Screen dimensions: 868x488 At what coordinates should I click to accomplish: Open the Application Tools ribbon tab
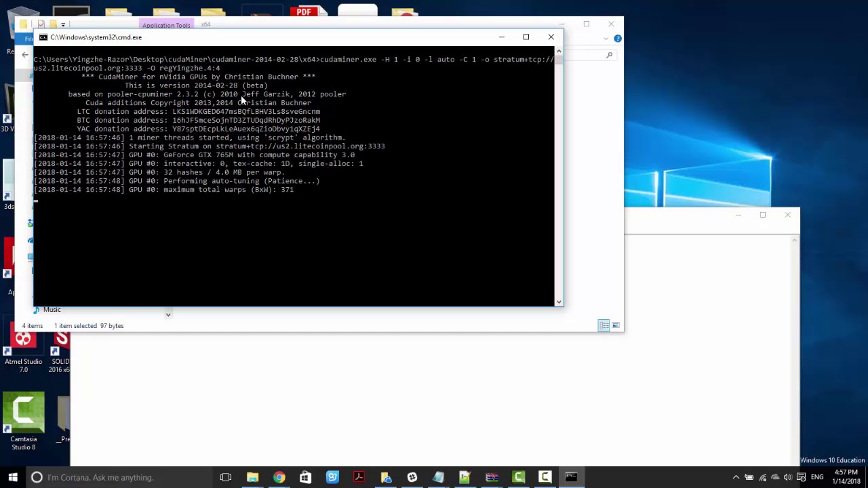166,25
